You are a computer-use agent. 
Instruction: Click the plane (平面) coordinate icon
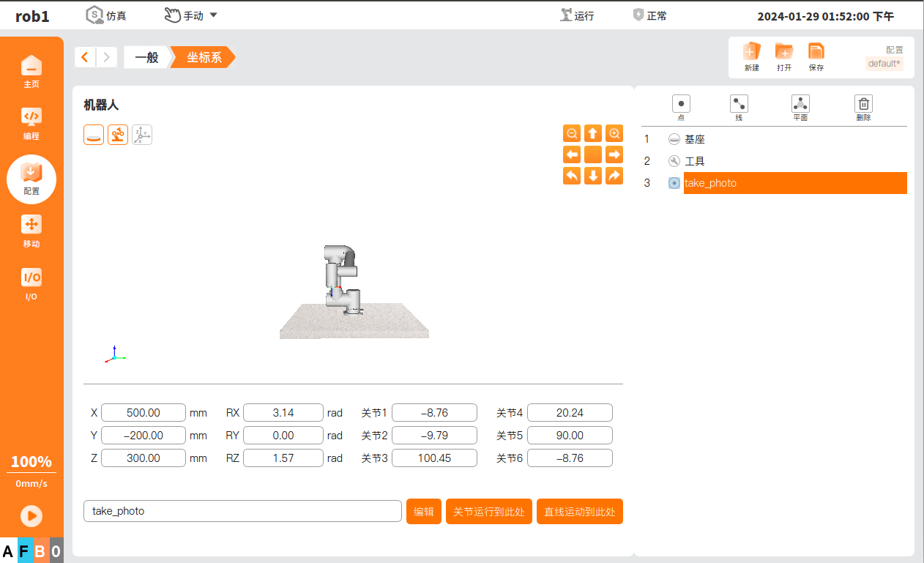800,105
